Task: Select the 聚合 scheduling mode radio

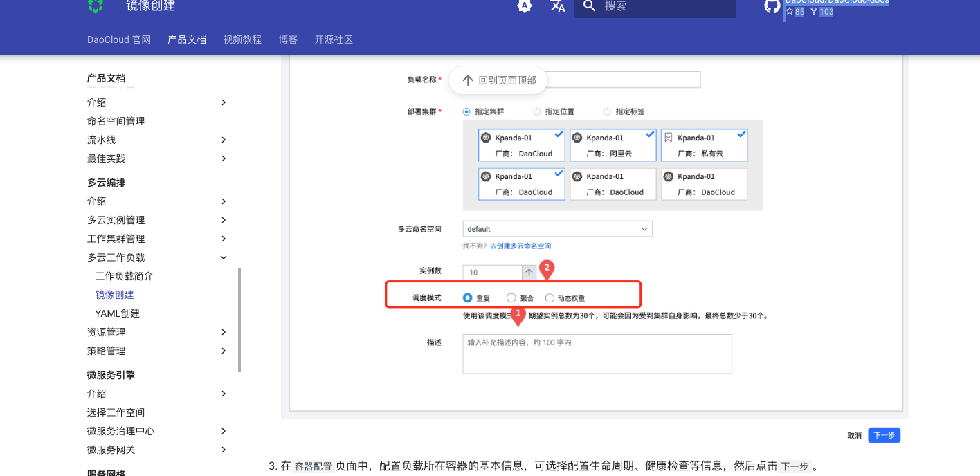Action: [x=511, y=297]
